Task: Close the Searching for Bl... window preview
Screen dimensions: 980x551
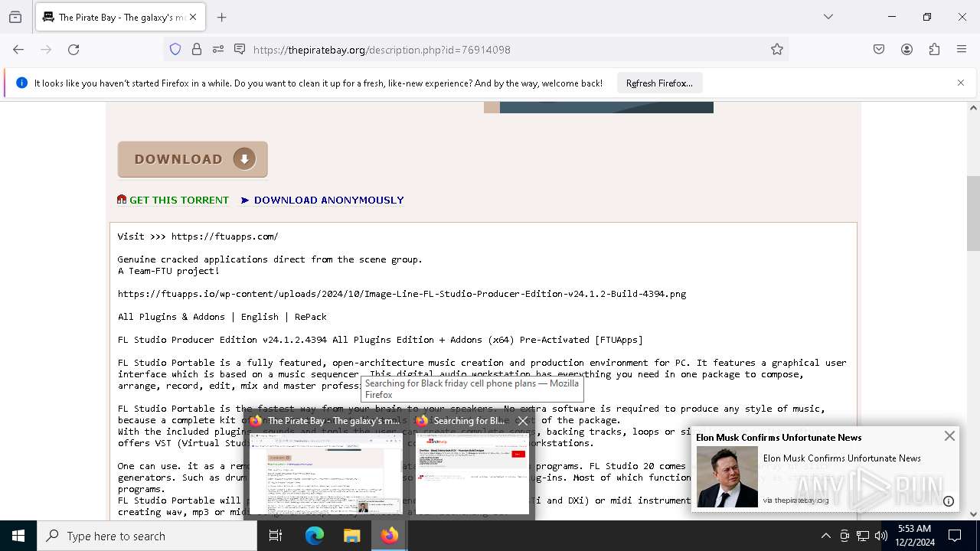Action: point(523,421)
